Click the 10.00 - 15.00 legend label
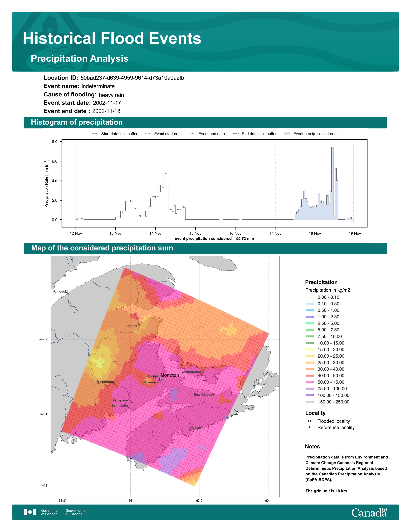Viewport: 411px width, 532px height. [x=331, y=343]
